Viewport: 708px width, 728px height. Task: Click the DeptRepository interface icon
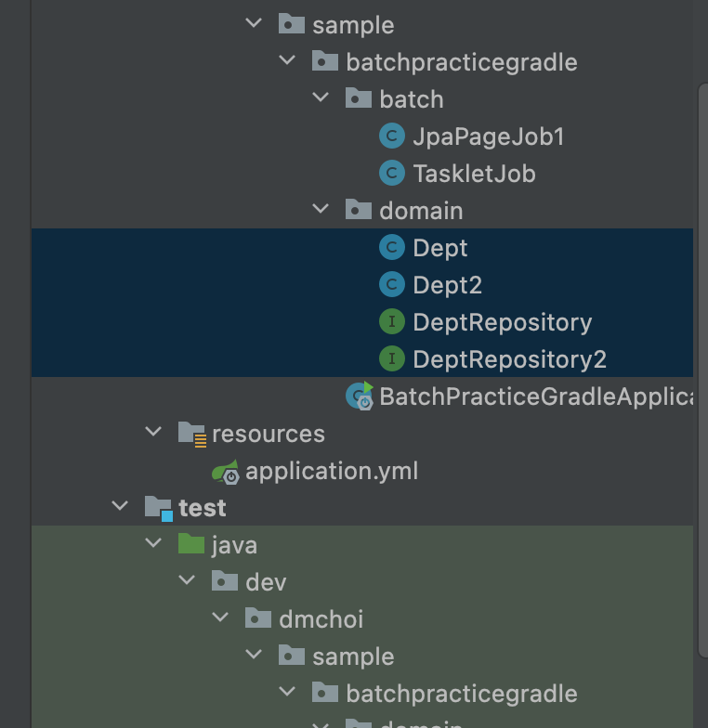point(392,322)
